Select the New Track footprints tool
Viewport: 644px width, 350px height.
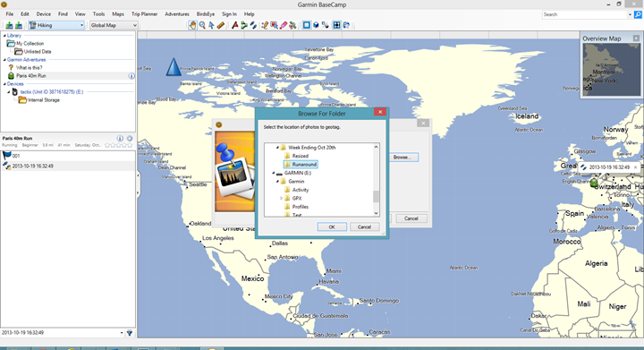(253, 25)
